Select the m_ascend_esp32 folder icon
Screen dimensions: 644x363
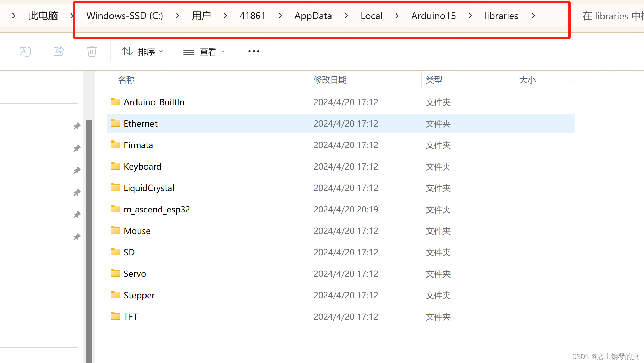115,209
